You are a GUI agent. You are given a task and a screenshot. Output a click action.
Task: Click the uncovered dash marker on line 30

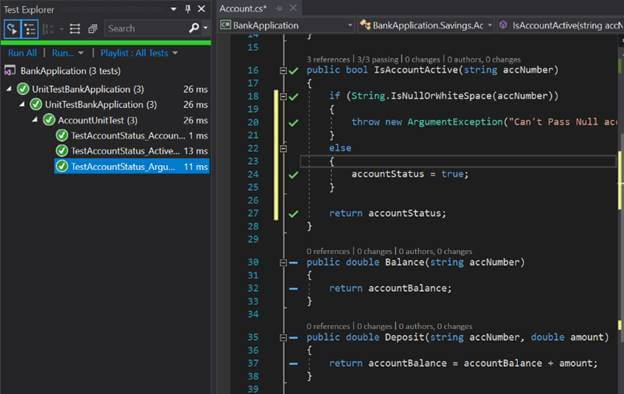pos(294,263)
